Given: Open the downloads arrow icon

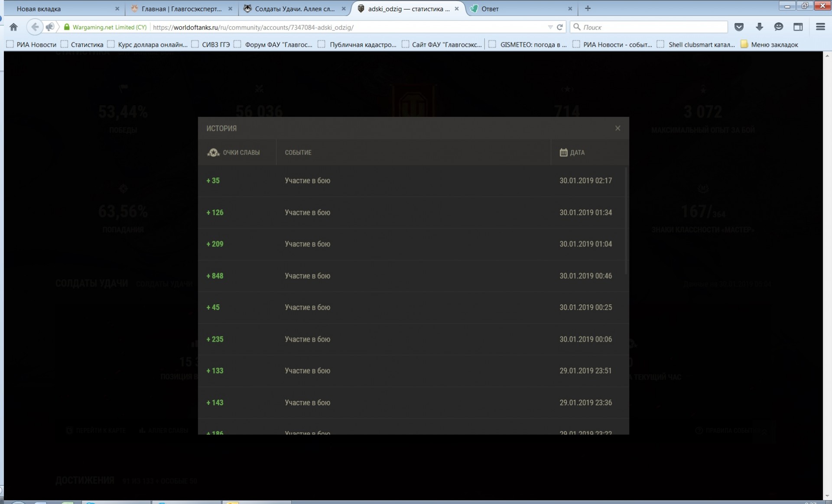Looking at the screenshot, I should pos(759,27).
